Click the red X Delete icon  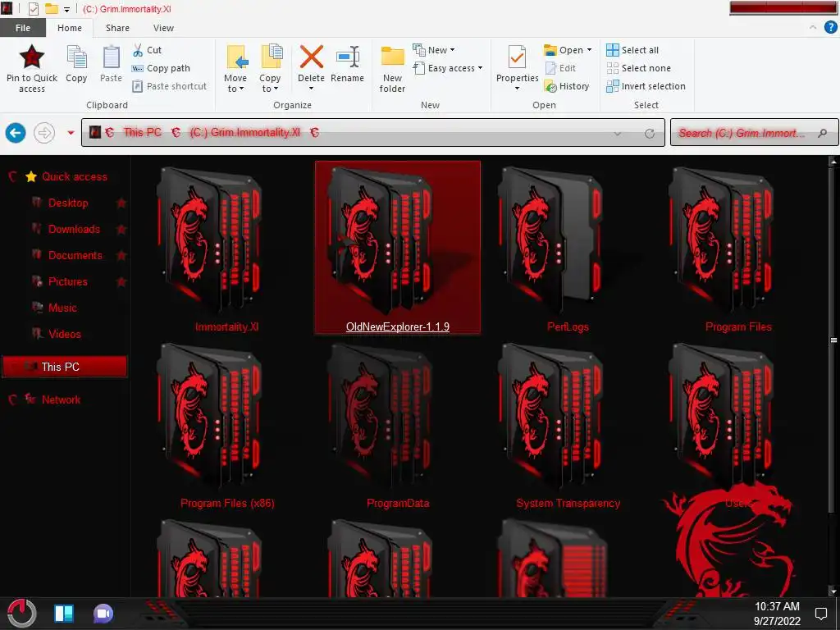pos(311,57)
